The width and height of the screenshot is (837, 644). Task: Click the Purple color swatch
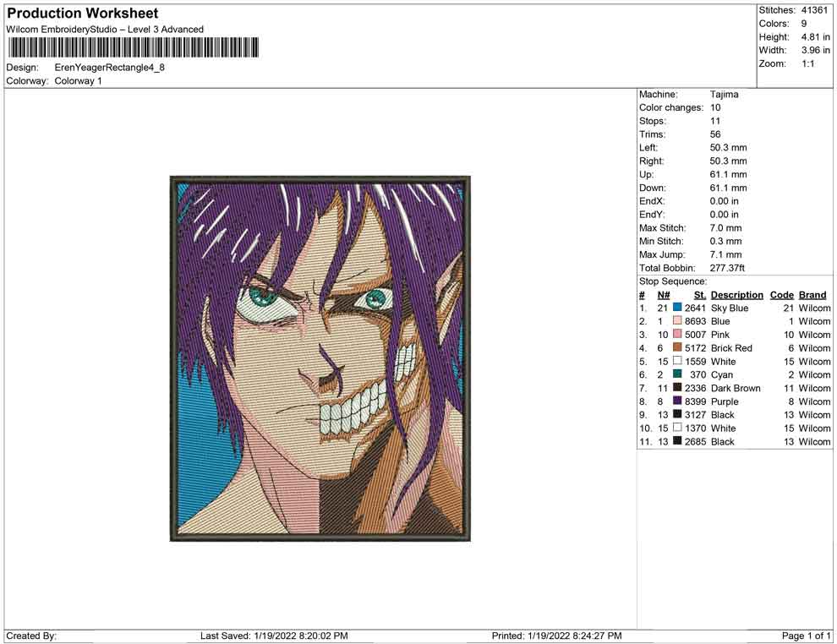click(677, 401)
